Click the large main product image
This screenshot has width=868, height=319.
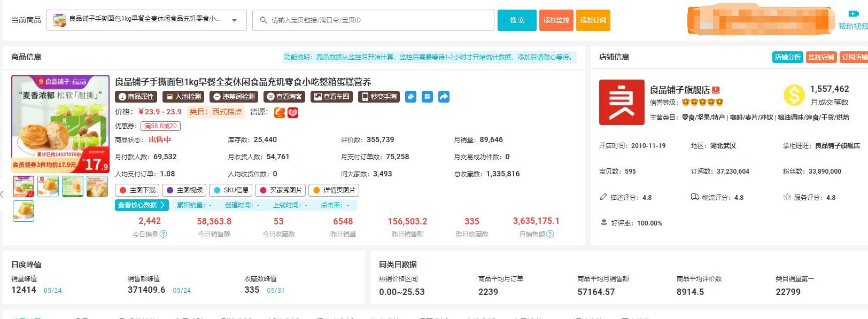60,124
